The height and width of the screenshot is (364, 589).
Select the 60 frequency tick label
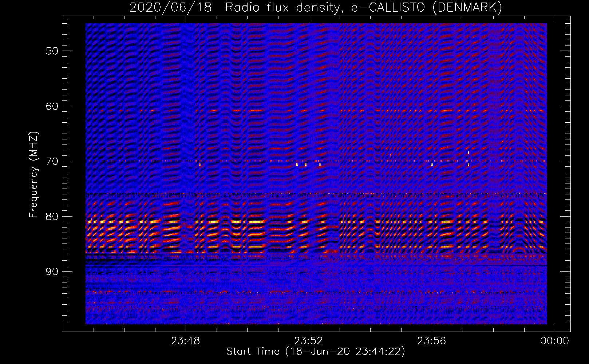point(52,106)
